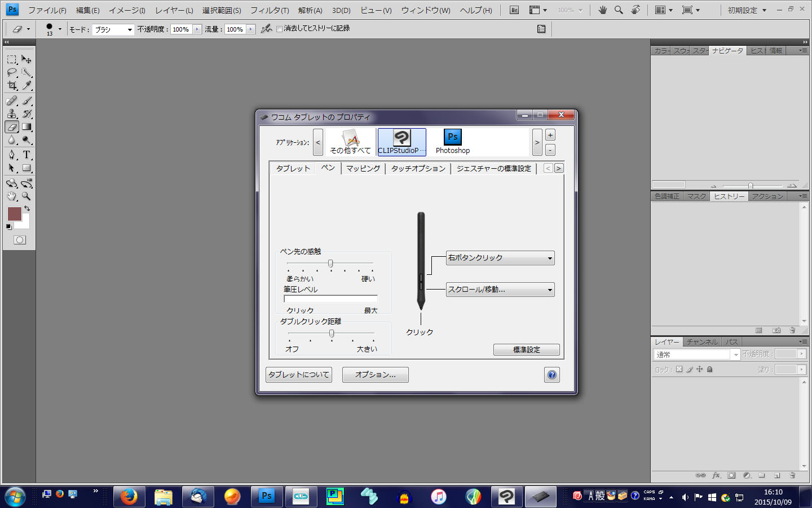
Task: Choose the Photoshop application icon in Wacom dialog
Action: [452, 141]
